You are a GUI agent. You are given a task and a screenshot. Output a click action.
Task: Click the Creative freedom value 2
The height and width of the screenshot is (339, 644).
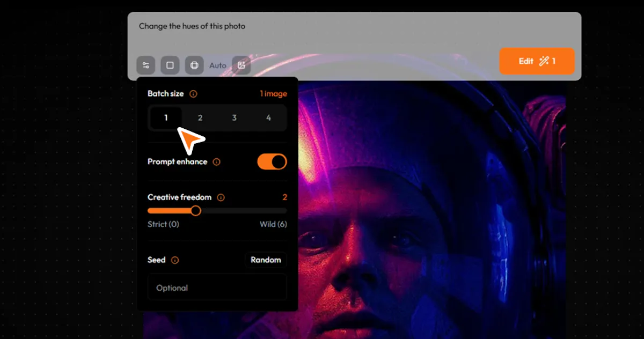(x=285, y=197)
